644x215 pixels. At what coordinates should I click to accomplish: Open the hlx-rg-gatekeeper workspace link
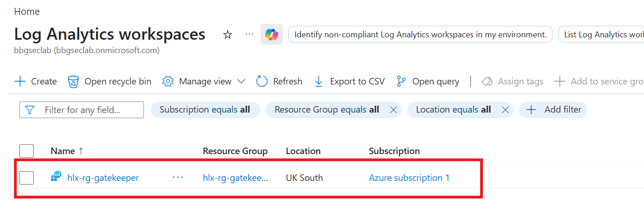pyautogui.click(x=103, y=178)
